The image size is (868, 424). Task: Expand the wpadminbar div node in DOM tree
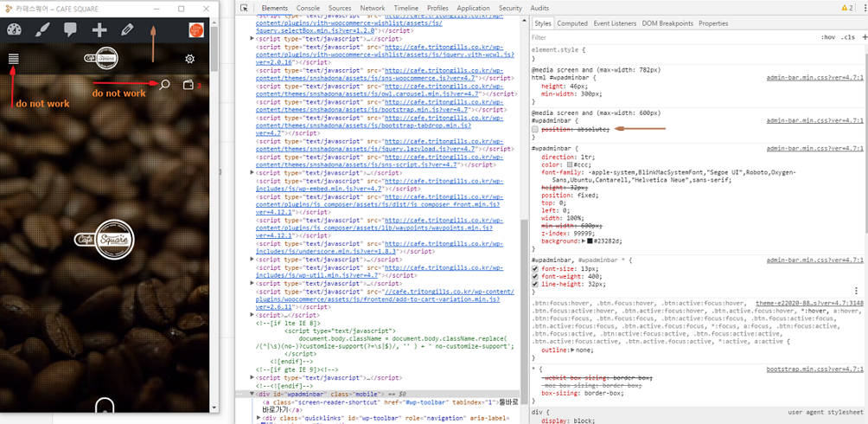(x=251, y=394)
